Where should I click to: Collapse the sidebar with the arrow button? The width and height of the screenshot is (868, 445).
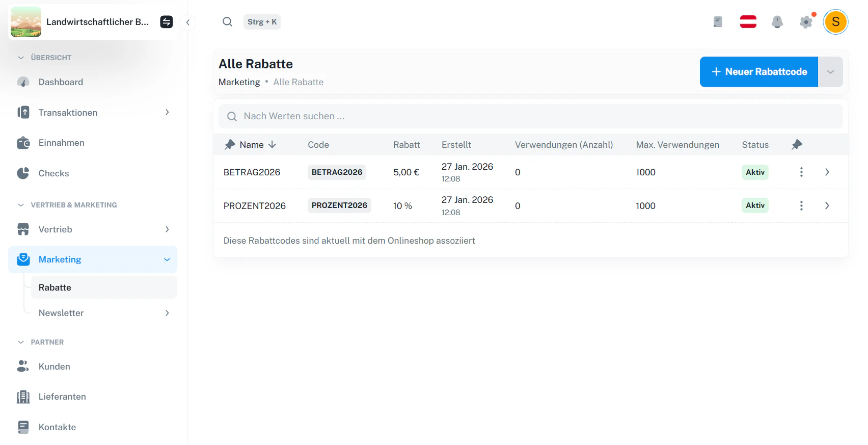(x=188, y=22)
